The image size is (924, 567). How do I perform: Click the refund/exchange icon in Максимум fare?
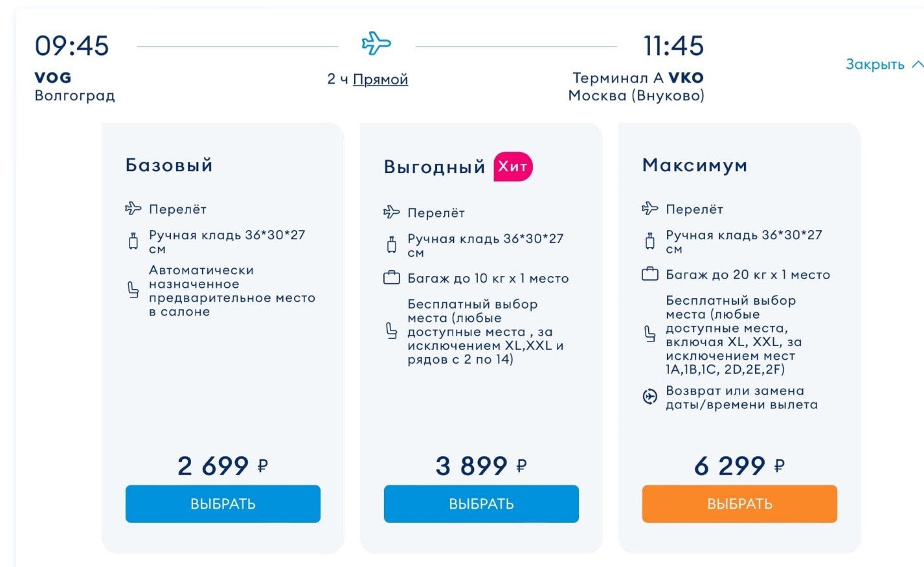tap(649, 397)
